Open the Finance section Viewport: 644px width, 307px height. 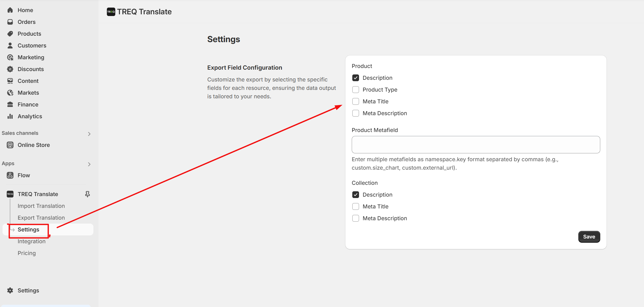pyautogui.click(x=28, y=104)
